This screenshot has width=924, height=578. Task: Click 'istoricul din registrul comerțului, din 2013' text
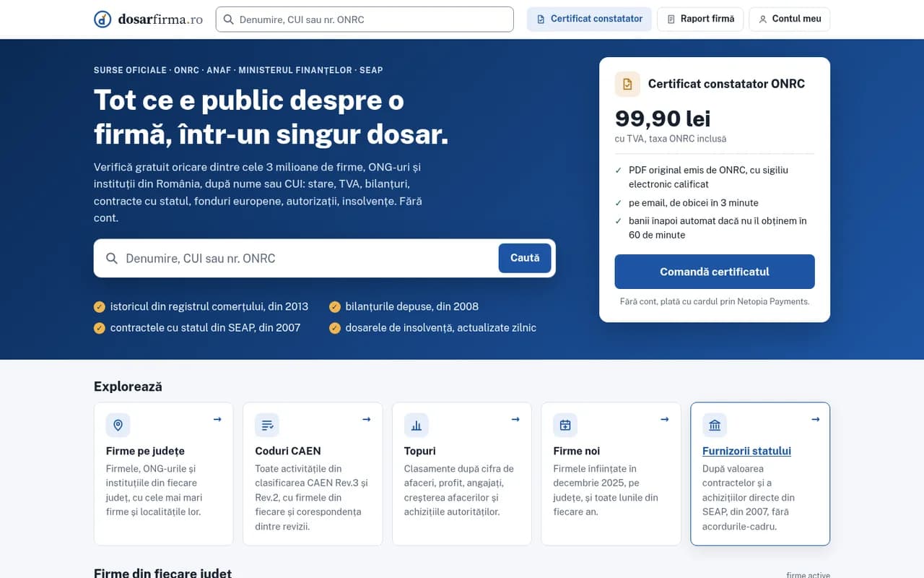coord(209,306)
